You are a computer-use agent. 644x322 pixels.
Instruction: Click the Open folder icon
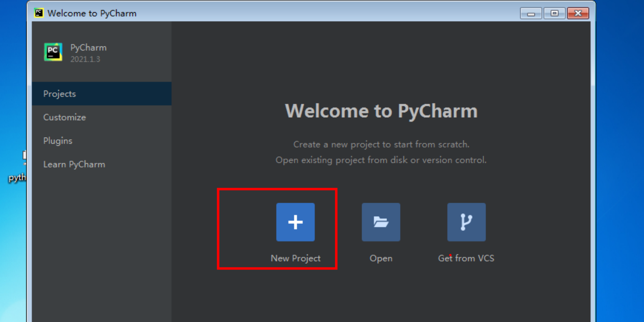[381, 222]
